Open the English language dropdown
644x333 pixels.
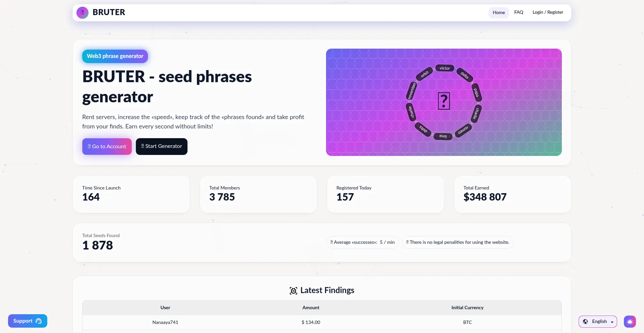coord(598,322)
